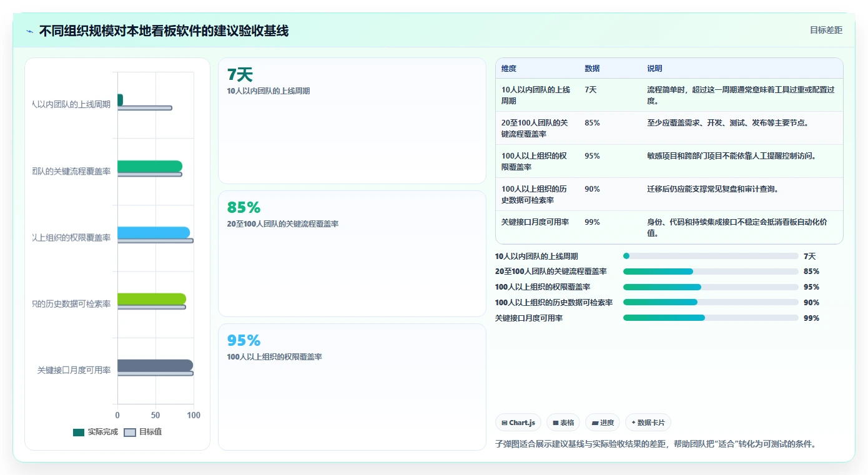The image size is (868, 475).
Task: Click the 表格 tag chip
Action: coord(563,423)
